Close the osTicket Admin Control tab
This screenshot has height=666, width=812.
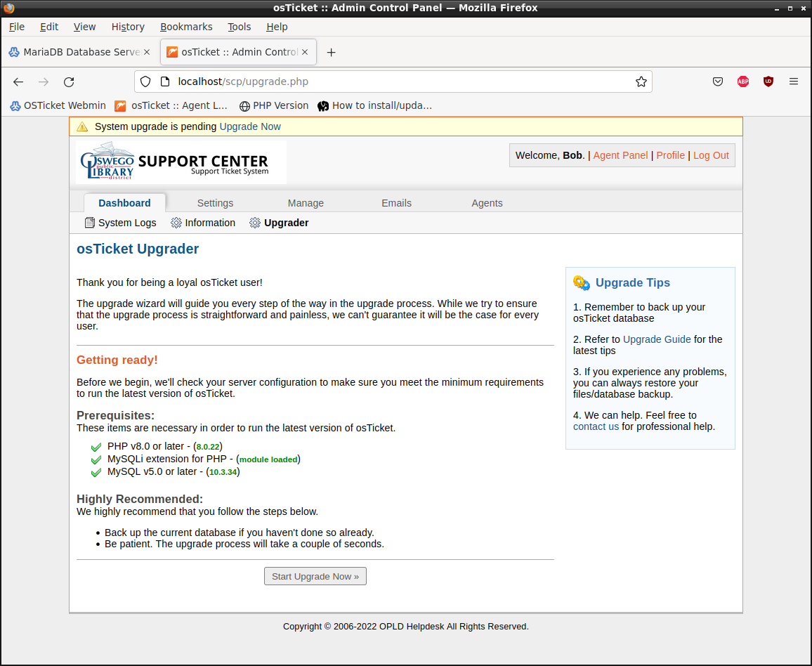tap(305, 52)
